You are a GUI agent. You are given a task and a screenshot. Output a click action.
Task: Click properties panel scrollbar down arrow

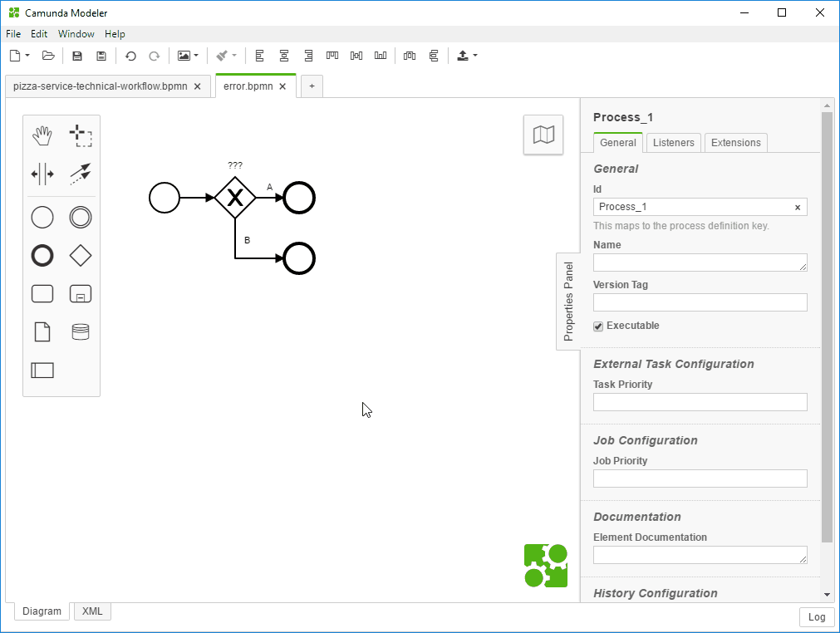828,595
